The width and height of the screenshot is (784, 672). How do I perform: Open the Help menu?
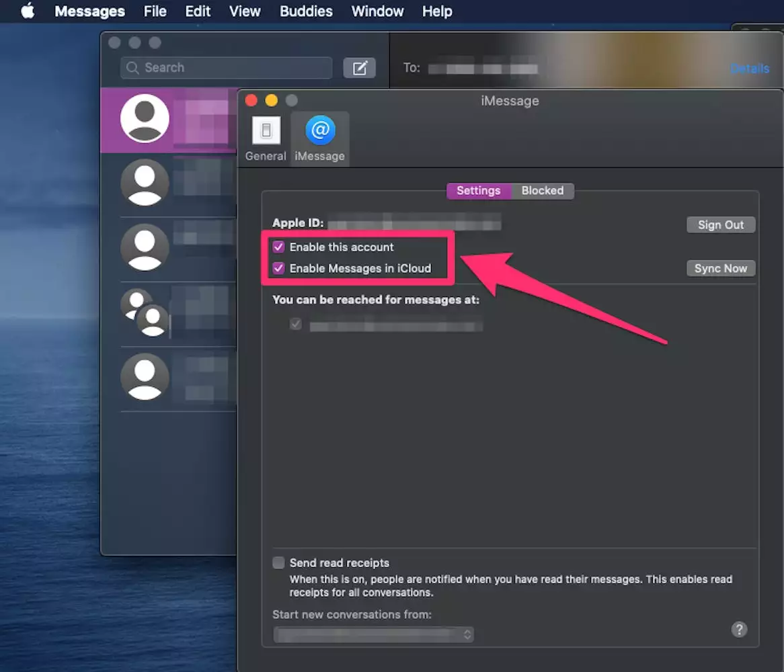coord(437,11)
